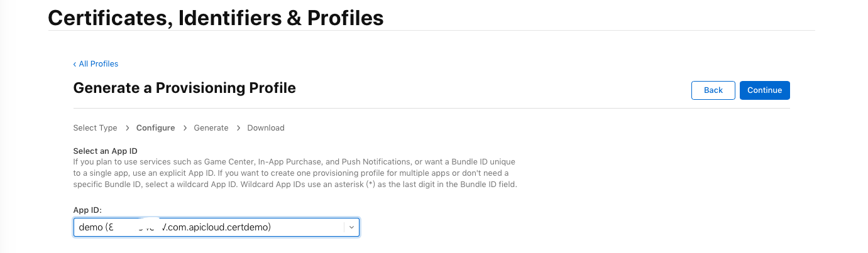Select the Generate step
Screen dimensions: 868x253
coord(211,128)
